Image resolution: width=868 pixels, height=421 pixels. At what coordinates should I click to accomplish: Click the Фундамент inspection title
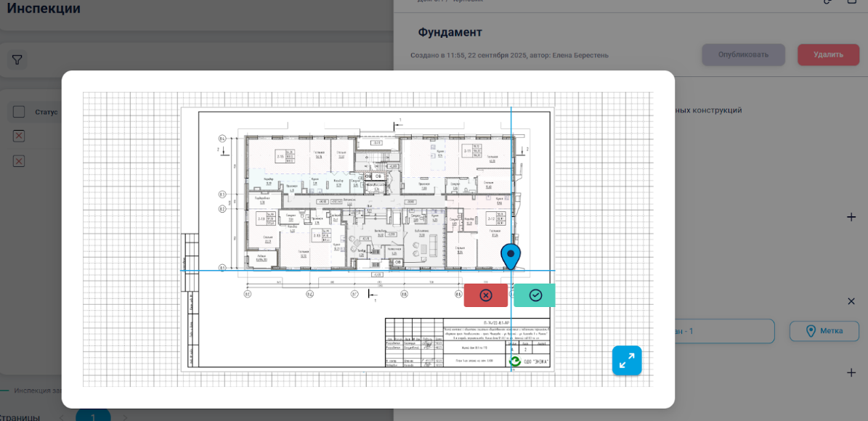[450, 33]
